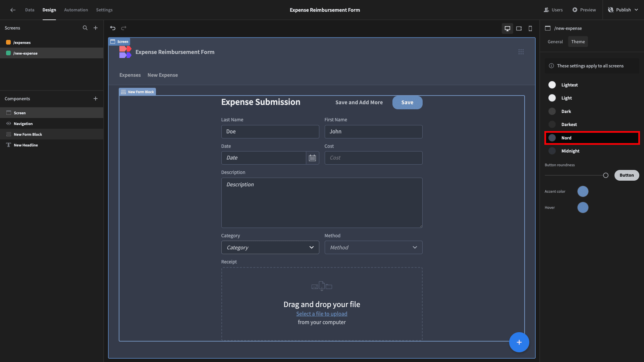Select the New Headline component
Viewport: 644px width, 362px height.
pyautogui.click(x=52, y=145)
